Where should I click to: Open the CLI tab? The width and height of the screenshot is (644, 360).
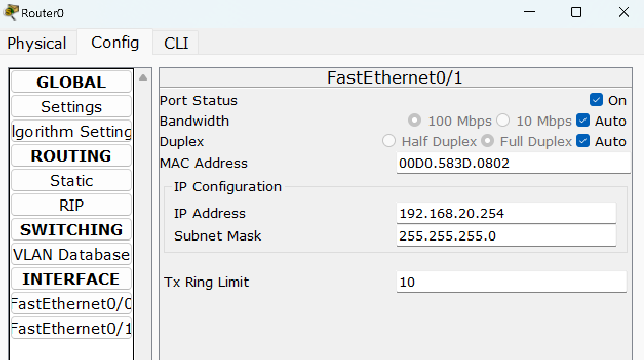(x=176, y=43)
